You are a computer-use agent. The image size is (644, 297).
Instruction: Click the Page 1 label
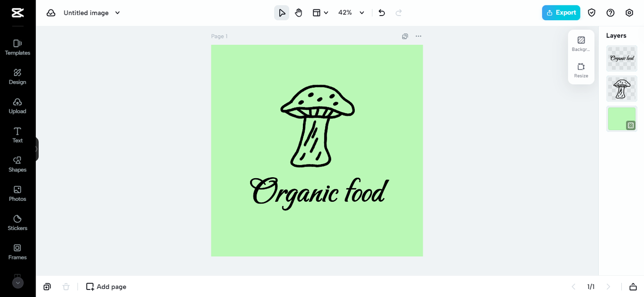click(x=219, y=36)
